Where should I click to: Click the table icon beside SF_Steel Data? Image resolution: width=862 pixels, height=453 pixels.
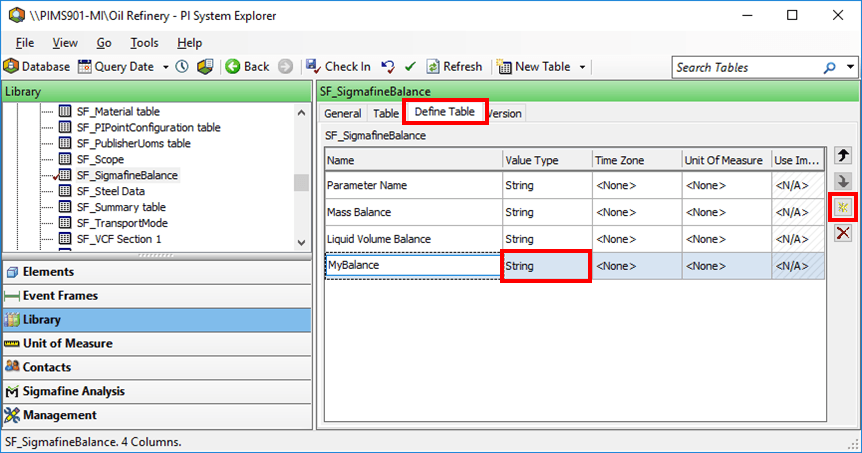tap(65, 191)
